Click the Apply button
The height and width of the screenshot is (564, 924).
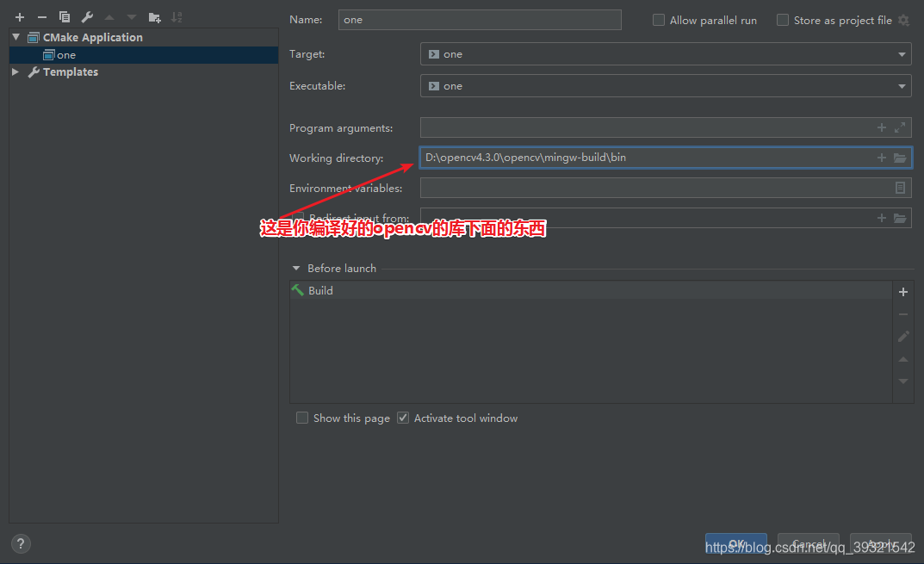tap(880, 543)
